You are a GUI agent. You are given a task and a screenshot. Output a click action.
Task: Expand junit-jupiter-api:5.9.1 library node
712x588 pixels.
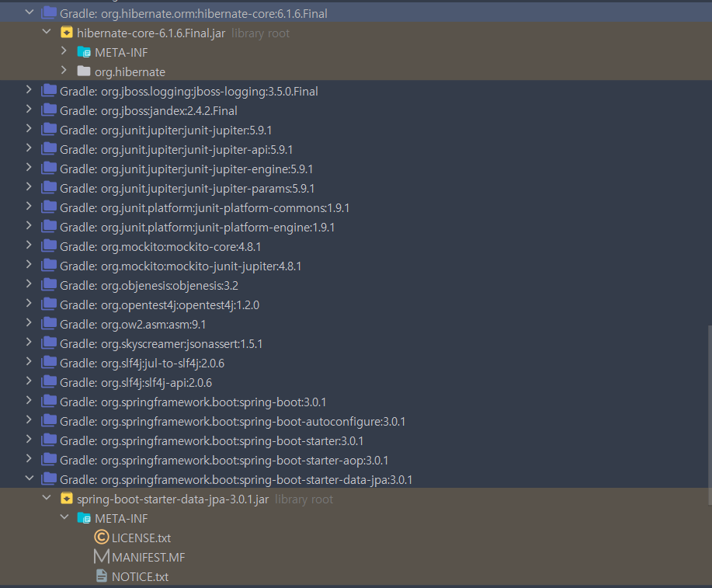point(29,148)
